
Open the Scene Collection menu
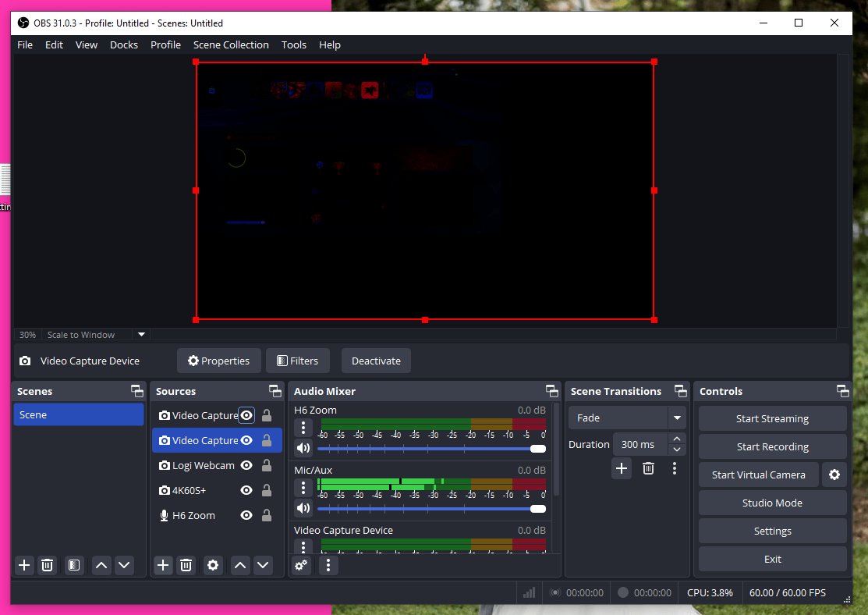click(231, 44)
